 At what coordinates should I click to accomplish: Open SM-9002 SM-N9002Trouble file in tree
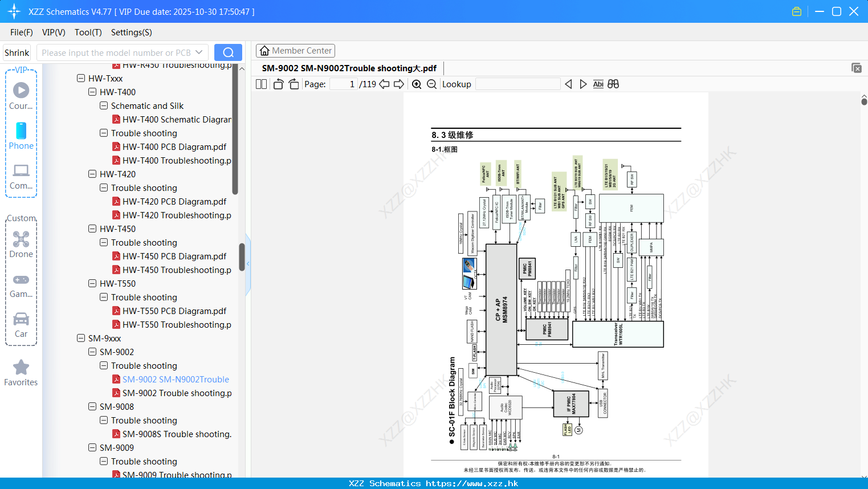pos(170,379)
